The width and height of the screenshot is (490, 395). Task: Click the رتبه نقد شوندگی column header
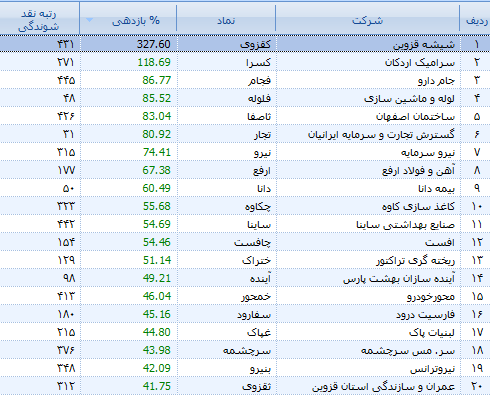point(39,17)
